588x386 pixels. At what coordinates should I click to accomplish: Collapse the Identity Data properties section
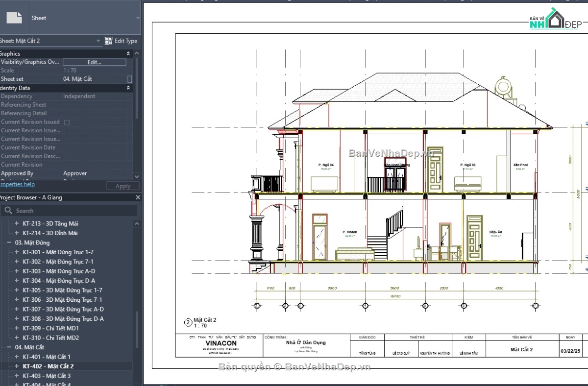coord(128,88)
